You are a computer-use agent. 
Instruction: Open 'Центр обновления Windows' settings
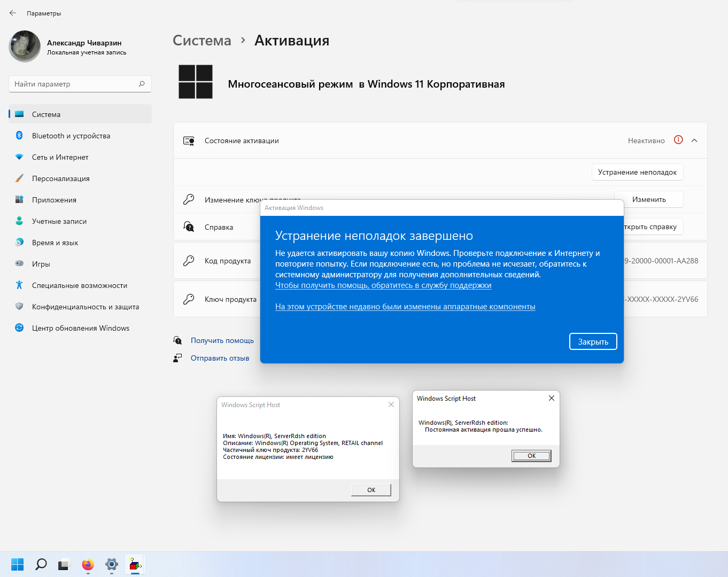pyautogui.click(x=80, y=328)
